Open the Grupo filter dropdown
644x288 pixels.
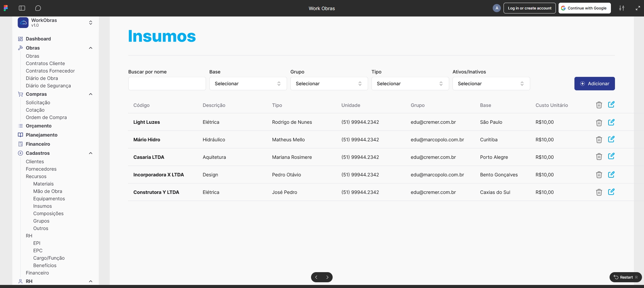pyautogui.click(x=329, y=84)
